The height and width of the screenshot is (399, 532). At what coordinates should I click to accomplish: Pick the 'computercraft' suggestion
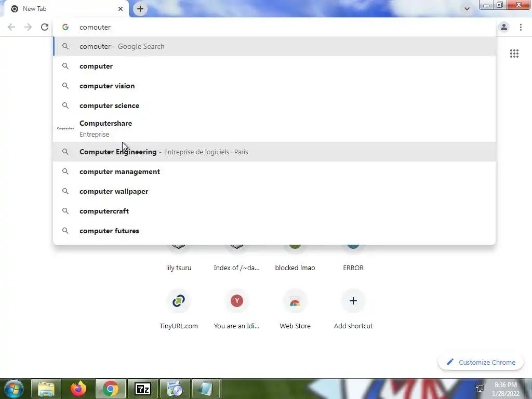[275, 211]
